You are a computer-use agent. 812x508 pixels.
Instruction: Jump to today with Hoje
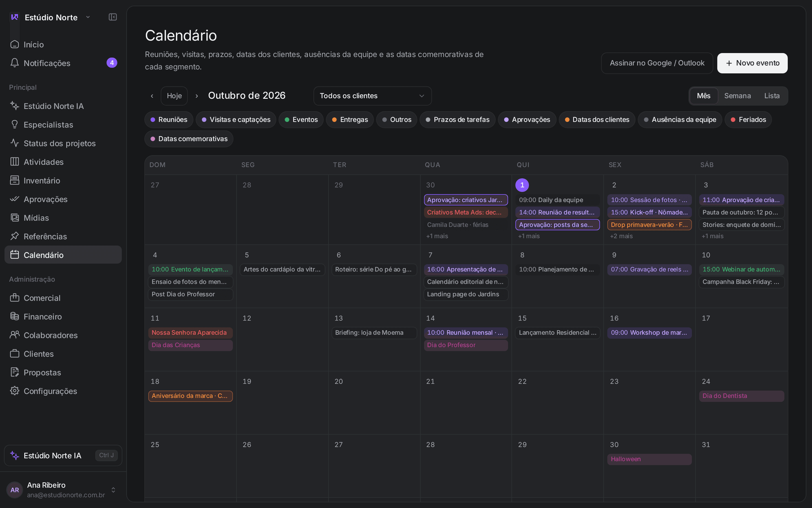coord(174,96)
